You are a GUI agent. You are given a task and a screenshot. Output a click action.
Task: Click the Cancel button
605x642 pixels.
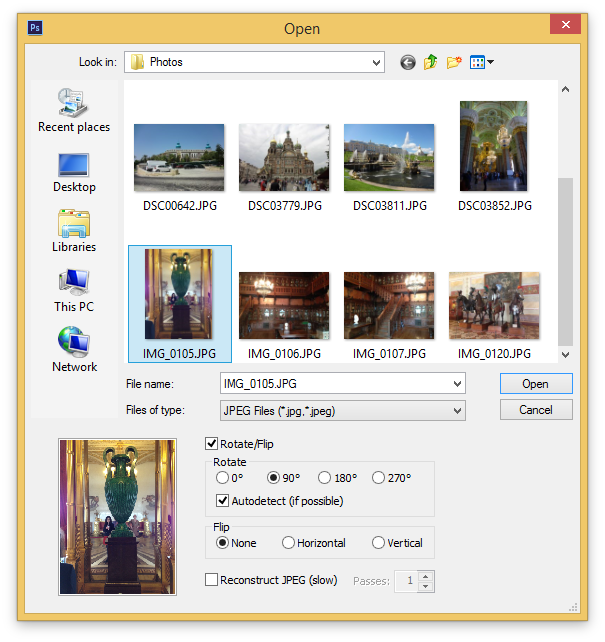(536, 410)
